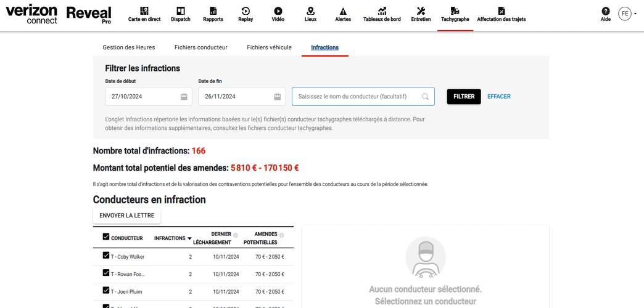Select the T - Rowan Fos... driver name

pos(128,274)
